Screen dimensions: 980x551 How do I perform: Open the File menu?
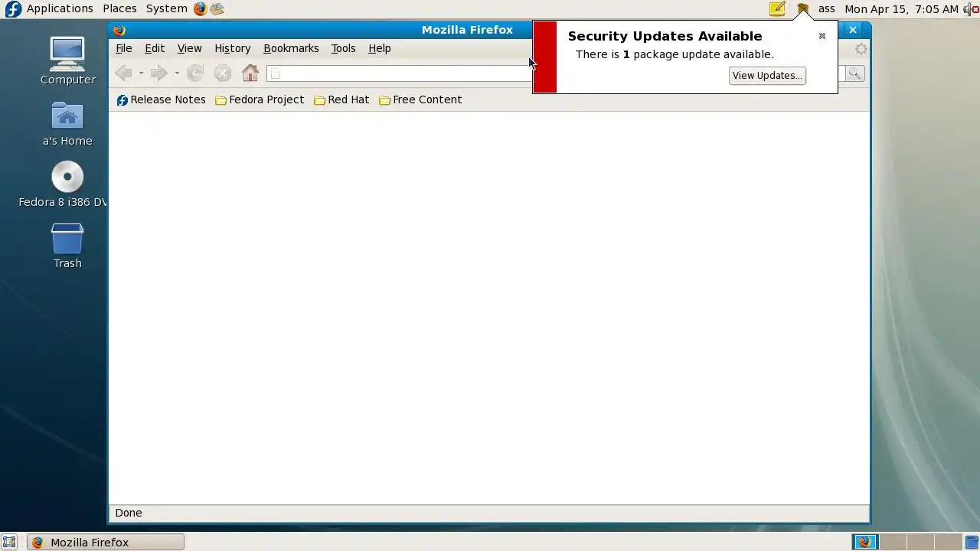124,48
